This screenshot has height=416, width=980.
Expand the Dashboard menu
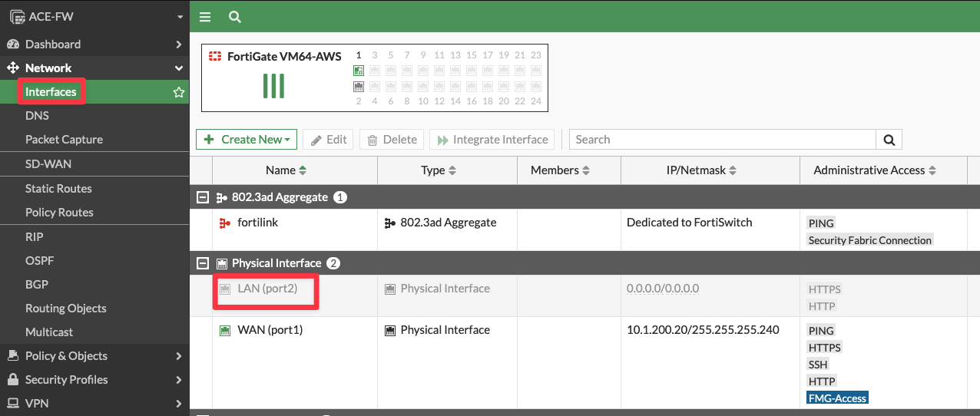[94, 44]
